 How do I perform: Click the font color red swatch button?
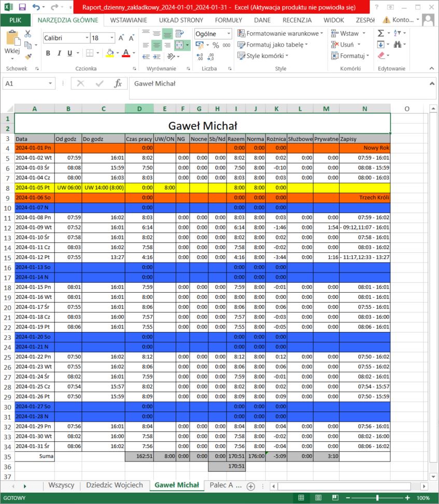(x=125, y=53)
